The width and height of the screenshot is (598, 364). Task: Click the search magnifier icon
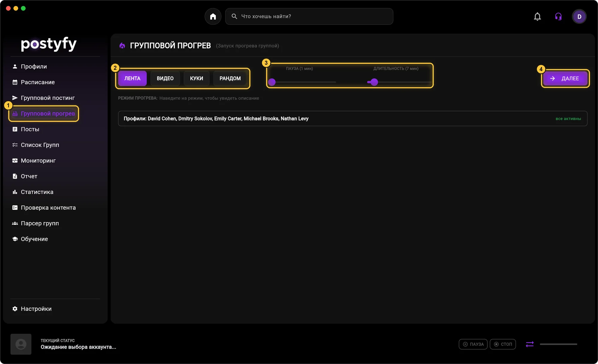click(x=234, y=16)
